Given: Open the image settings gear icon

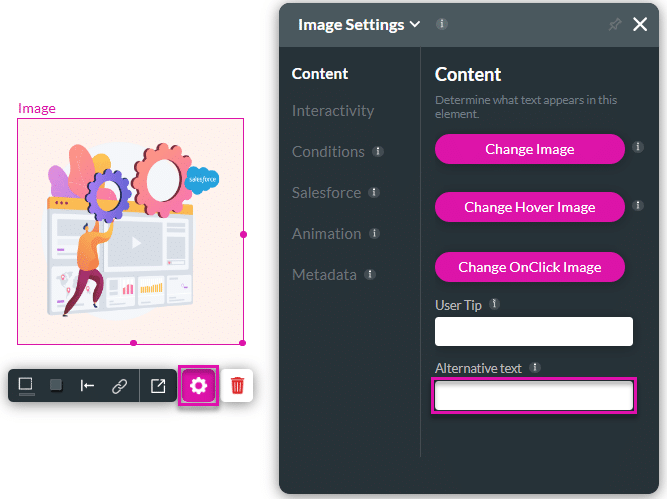Looking at the screenshot, I should (x=198, y=385).
